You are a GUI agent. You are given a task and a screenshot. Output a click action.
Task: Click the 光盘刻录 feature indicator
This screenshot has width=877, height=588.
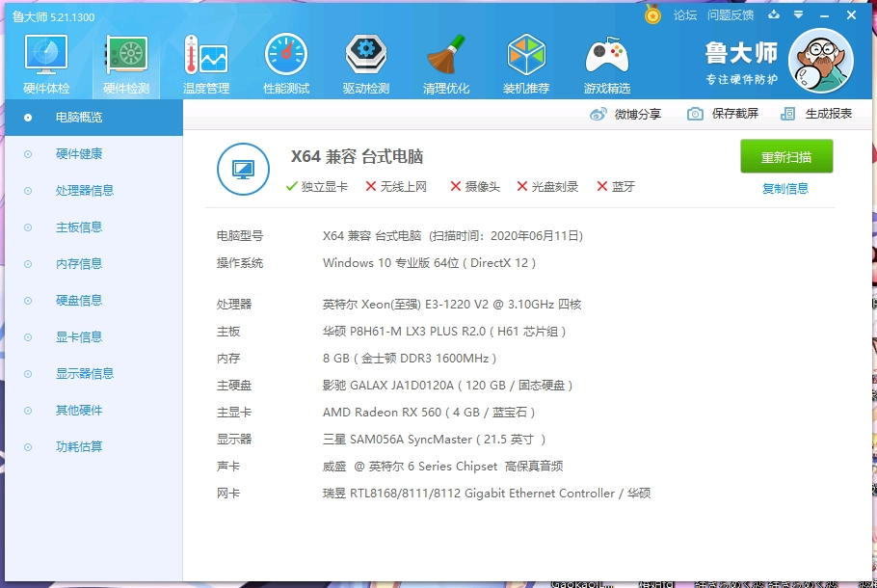pyautogui.click(x=547, y=187)
